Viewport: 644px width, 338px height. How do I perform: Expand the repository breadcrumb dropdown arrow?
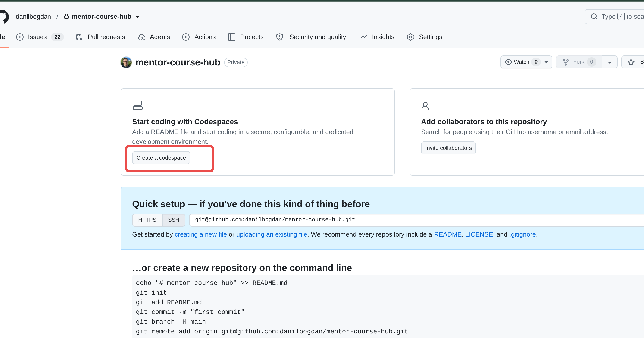point(138,17)
